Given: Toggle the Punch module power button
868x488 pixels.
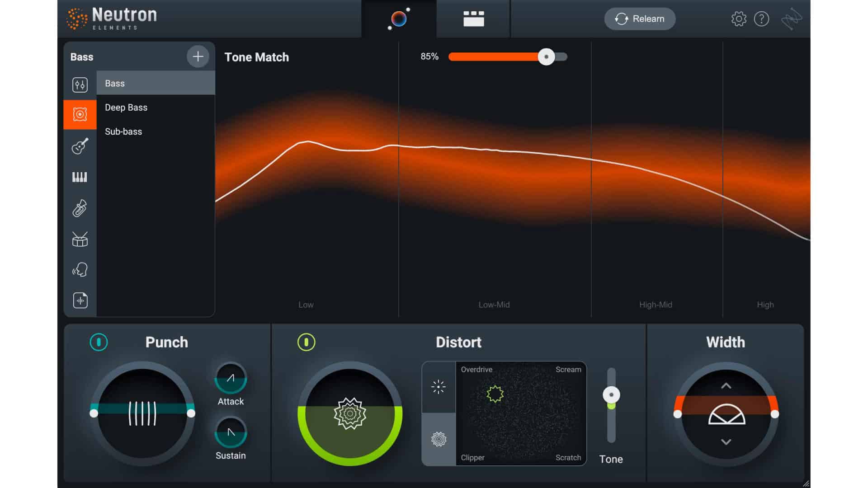Looking at the screenshot, I should click(99, 342).
